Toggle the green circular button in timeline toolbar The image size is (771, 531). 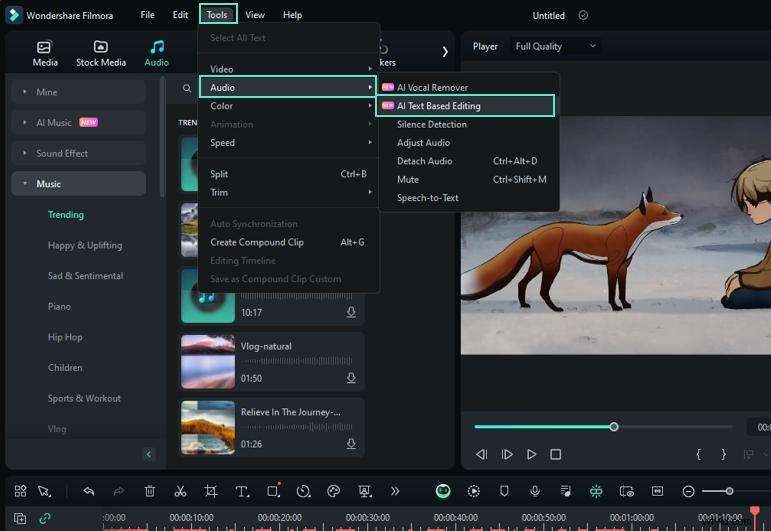tap(443, 491)
